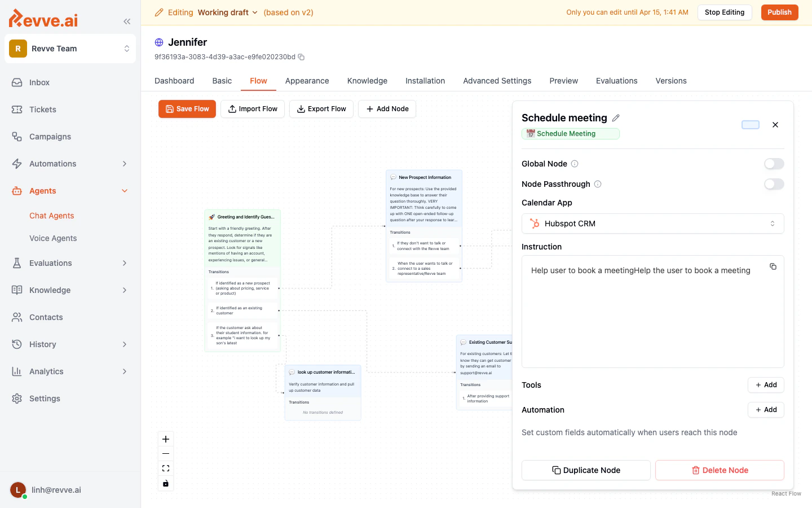812x508 pixels.
Task: Select the Existing Customer Support node
Action: pyautogui.click(x=484, y=373)
